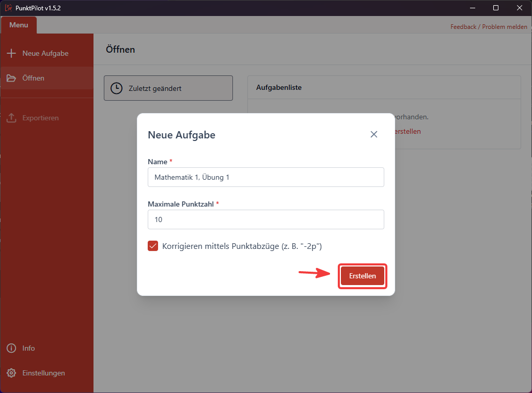532x393 pixels.
Task: Select Neue Aufgabe in the sidebar
Action: click(47, 53)
